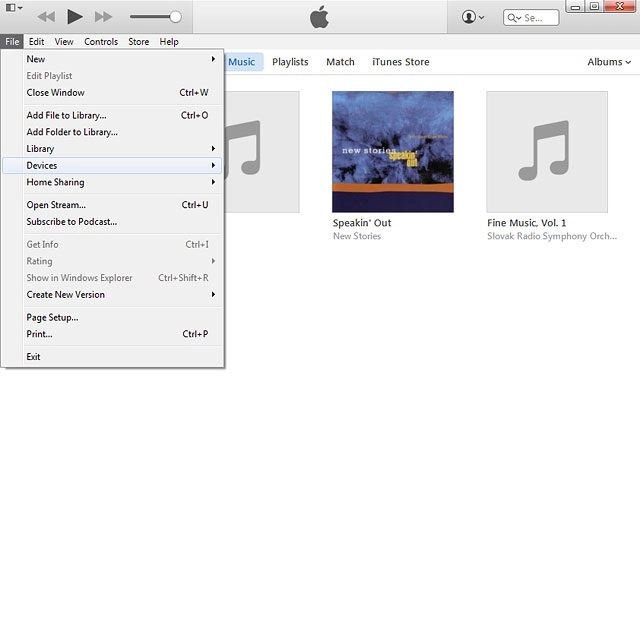The image size is (640, 638).
Task: Click the Search input field
Action: 531,18
